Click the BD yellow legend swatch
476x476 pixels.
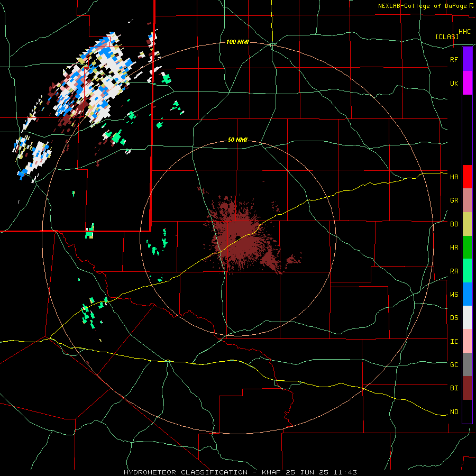point(467,224)
